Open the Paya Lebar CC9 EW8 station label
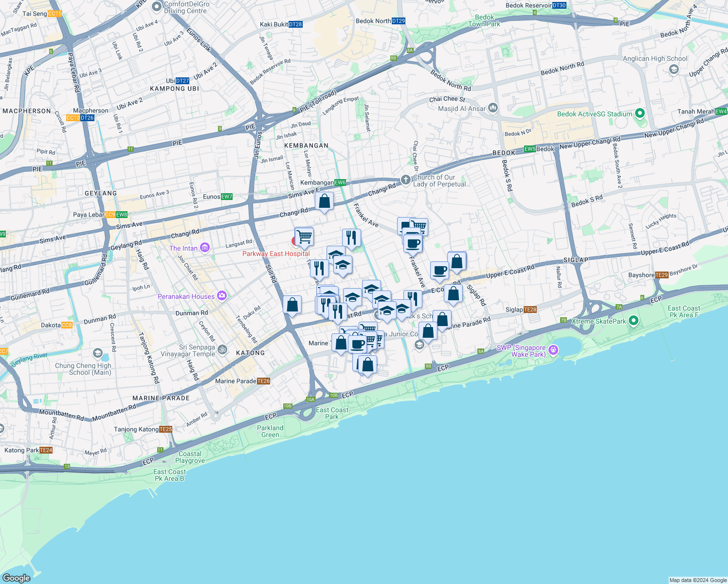 [100, 215]
